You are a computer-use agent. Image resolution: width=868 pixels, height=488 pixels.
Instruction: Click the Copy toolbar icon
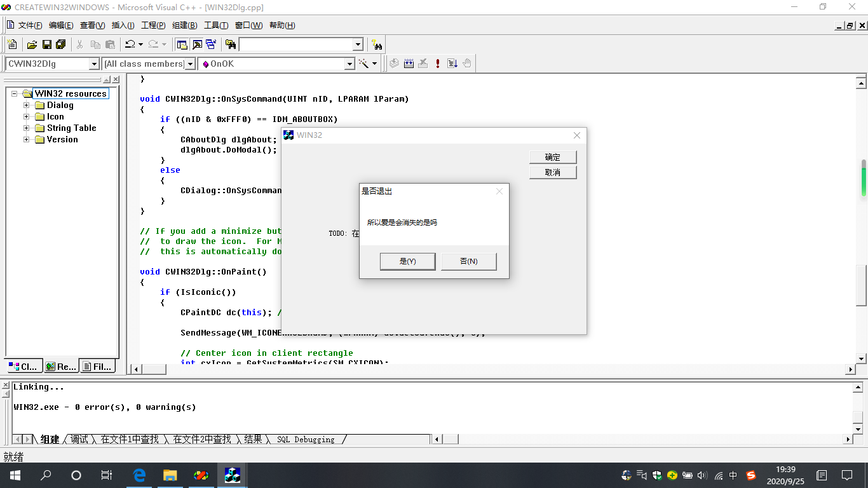pos(95,44)
